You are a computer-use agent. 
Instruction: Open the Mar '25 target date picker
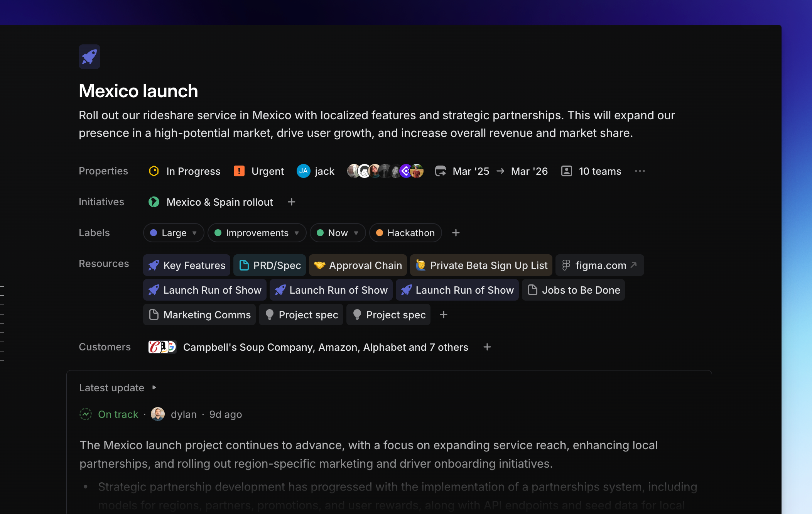coord(470,171)
